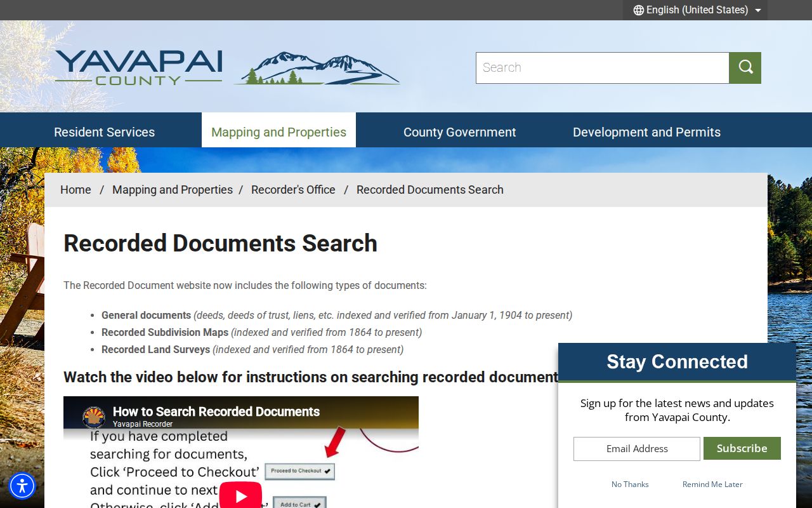Image resolution: width=812 pixels, height=508 pixels.
Task: Click the Yavapai Recorder channel name
Action: pos(143,424)
